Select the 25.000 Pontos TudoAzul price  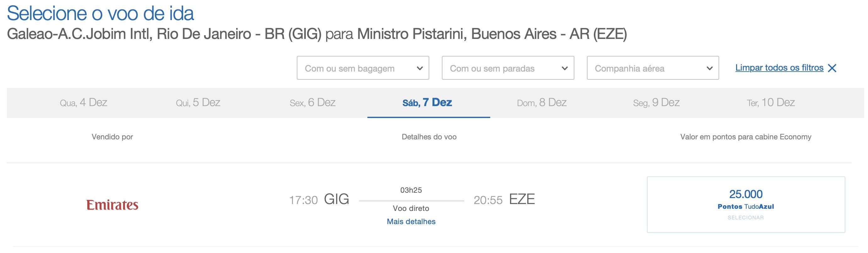click(746, 204)
